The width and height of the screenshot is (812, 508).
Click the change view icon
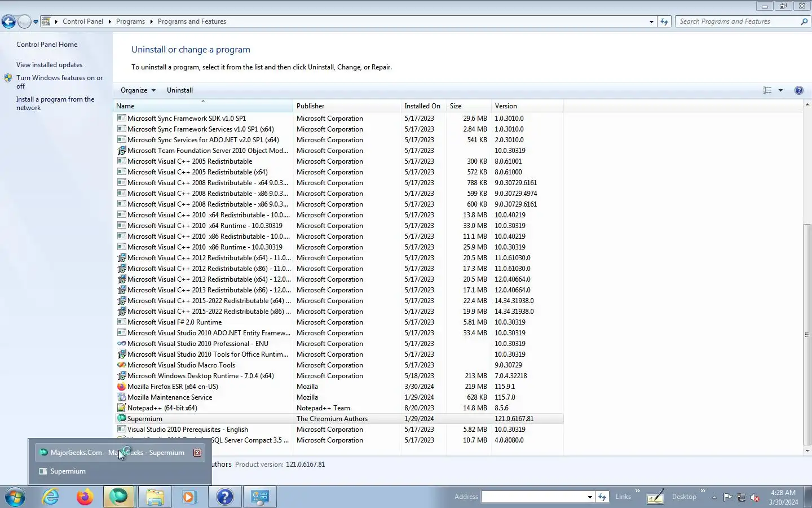(x=767, y=90)
